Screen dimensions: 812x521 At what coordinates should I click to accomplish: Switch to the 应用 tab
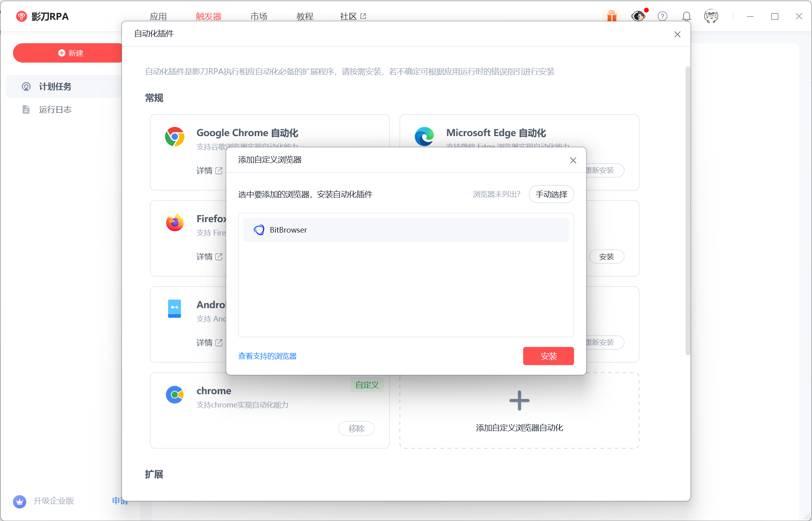pyautogui.click(x=158, y=16)
